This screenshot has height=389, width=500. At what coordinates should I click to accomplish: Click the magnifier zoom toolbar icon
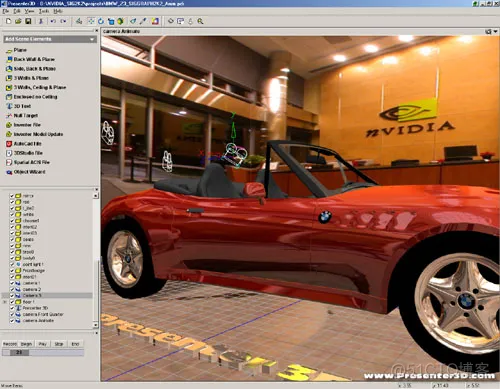tap(200, 21)
